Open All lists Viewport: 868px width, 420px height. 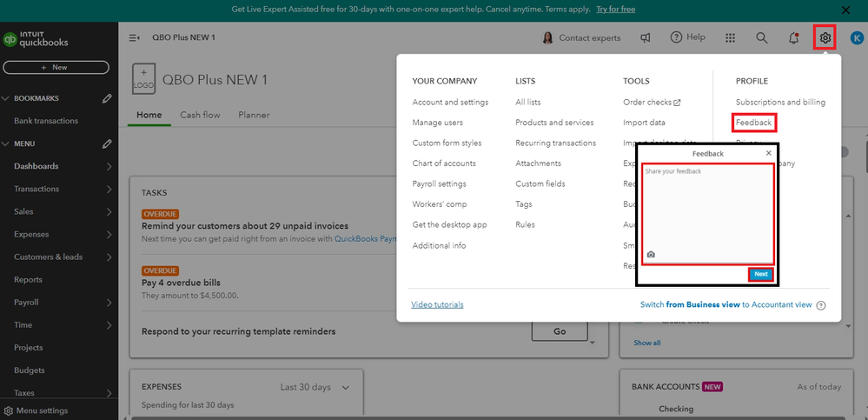point(528,103)
